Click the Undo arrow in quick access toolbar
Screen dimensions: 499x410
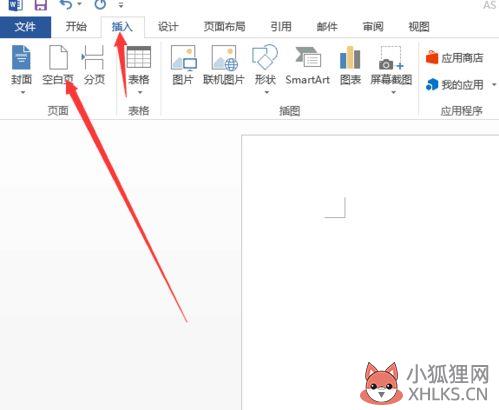point(66,4)
